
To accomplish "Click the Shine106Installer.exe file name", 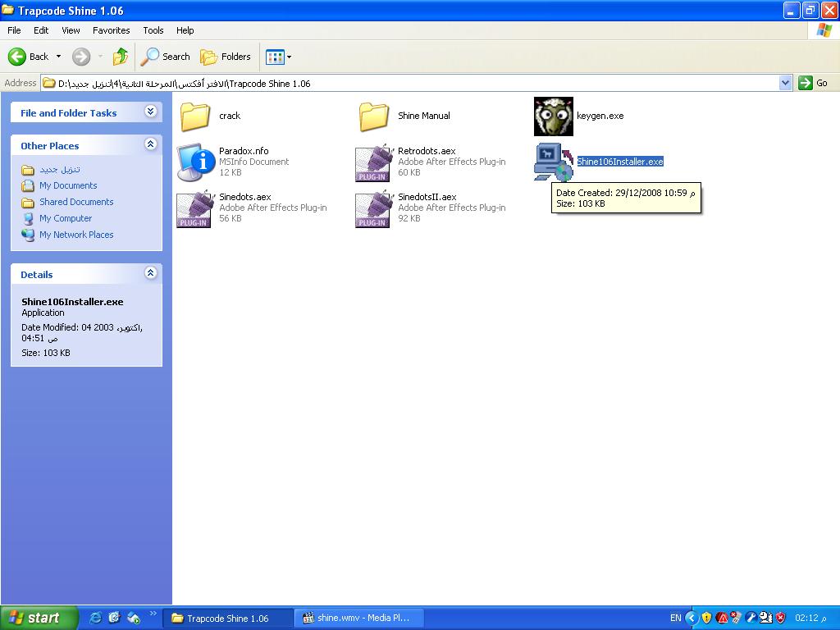I will click(620, 162).
